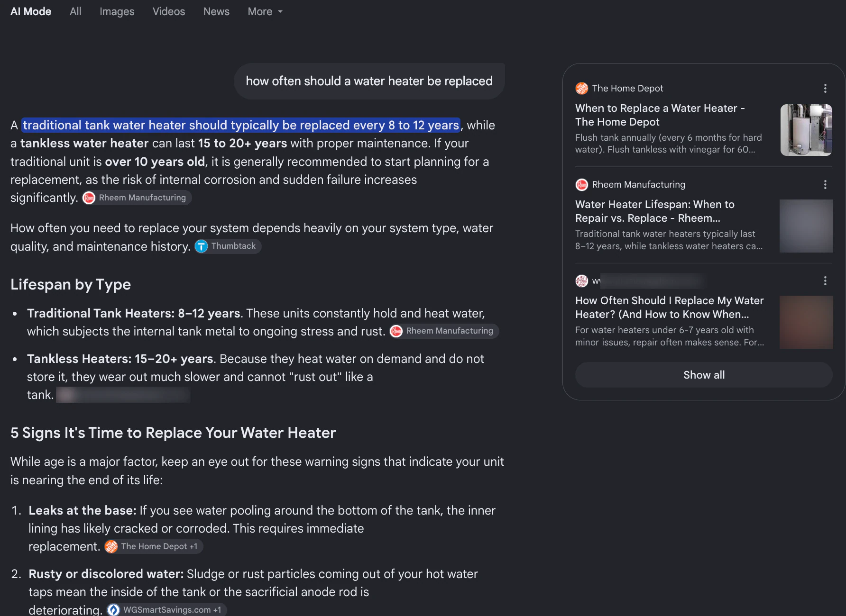Open the Thumbtack citation chip

tap(228, 246)
